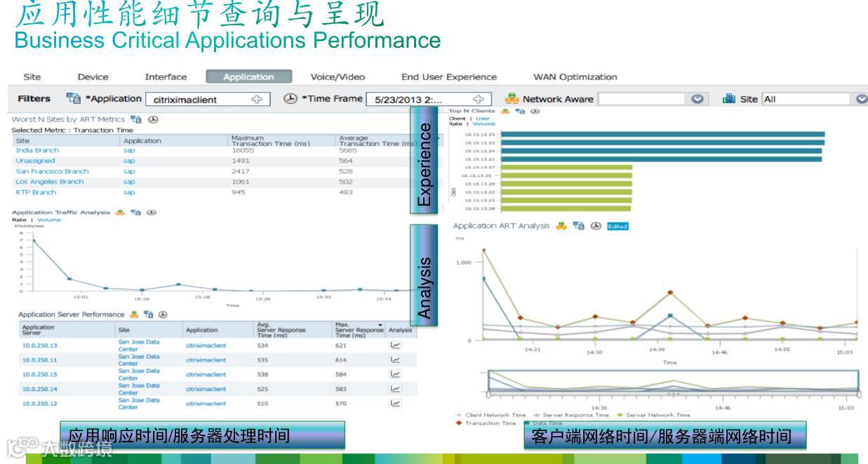Open the Los Angeles Branch link

[x=49, y=182]
